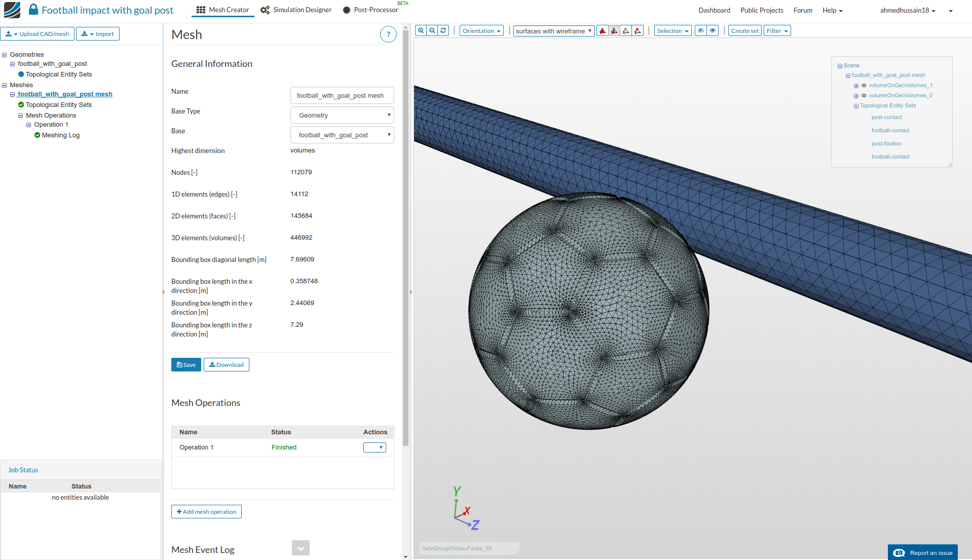Click the slashed eye hide-selection icon

pyautogui.click(x=701, y=31)
